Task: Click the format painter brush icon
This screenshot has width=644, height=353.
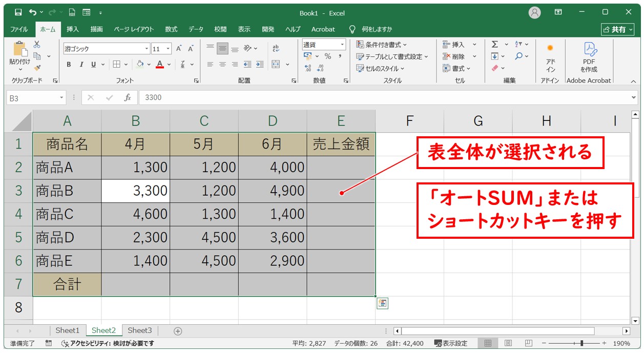Action: click(x=37, y=67)
